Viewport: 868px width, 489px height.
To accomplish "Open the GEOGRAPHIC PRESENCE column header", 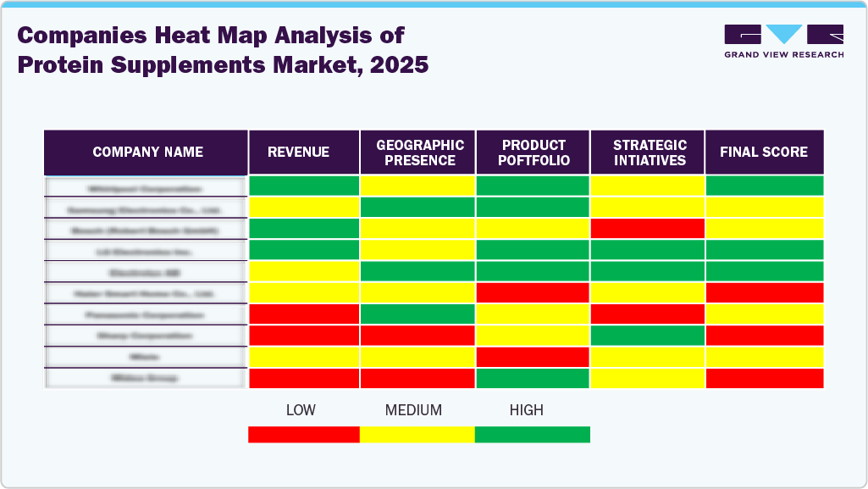I will click(x=419, y=152).
